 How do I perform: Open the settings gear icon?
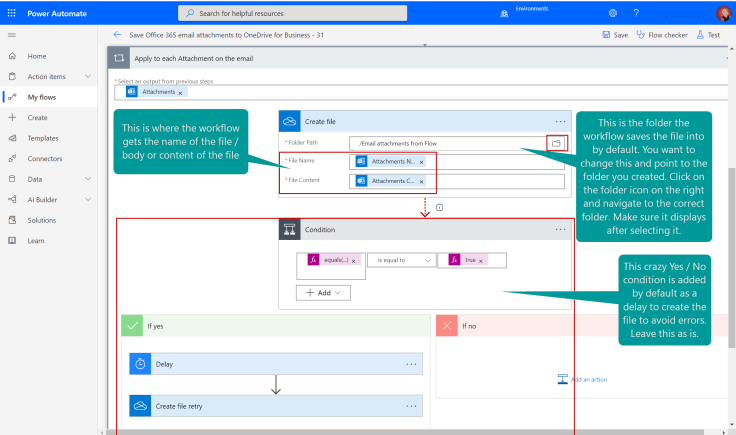[x=612, y=13]
